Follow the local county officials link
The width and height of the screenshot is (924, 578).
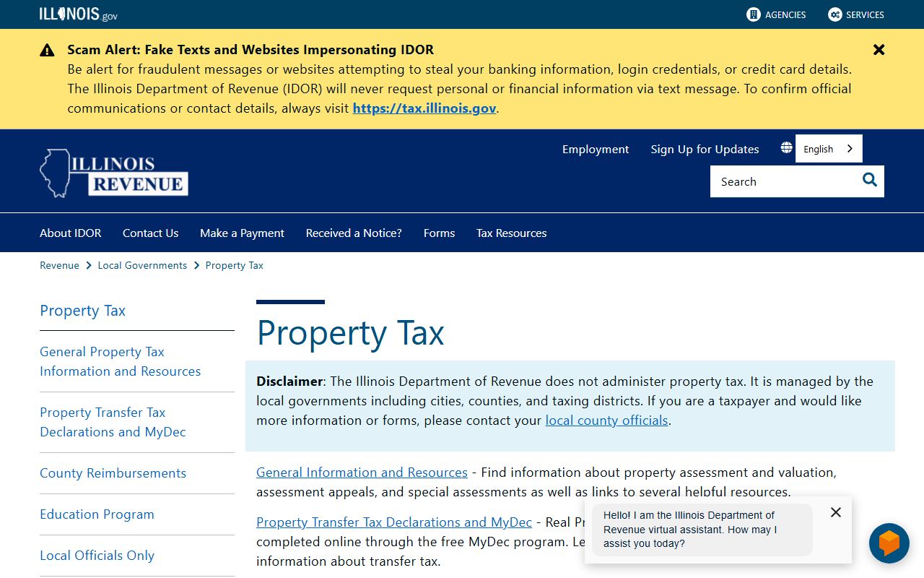(606, 420)
